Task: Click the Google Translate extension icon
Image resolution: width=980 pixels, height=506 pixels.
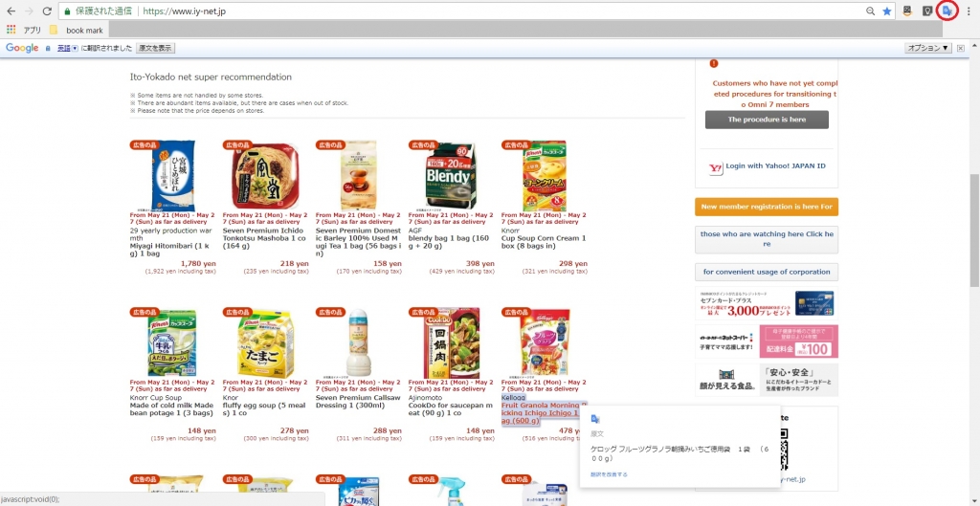Action: [948, 11]
